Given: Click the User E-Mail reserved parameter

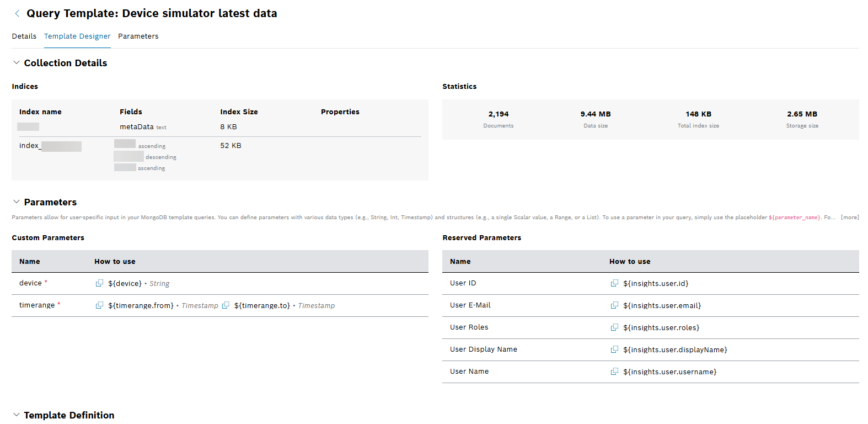Looking at the screenshot, I should pos(470,305).
